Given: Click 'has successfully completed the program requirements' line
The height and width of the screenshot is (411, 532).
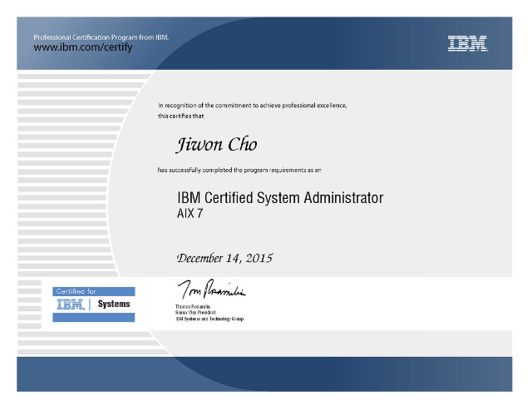Looking at the screenshot, I should [x=239, y=170].
